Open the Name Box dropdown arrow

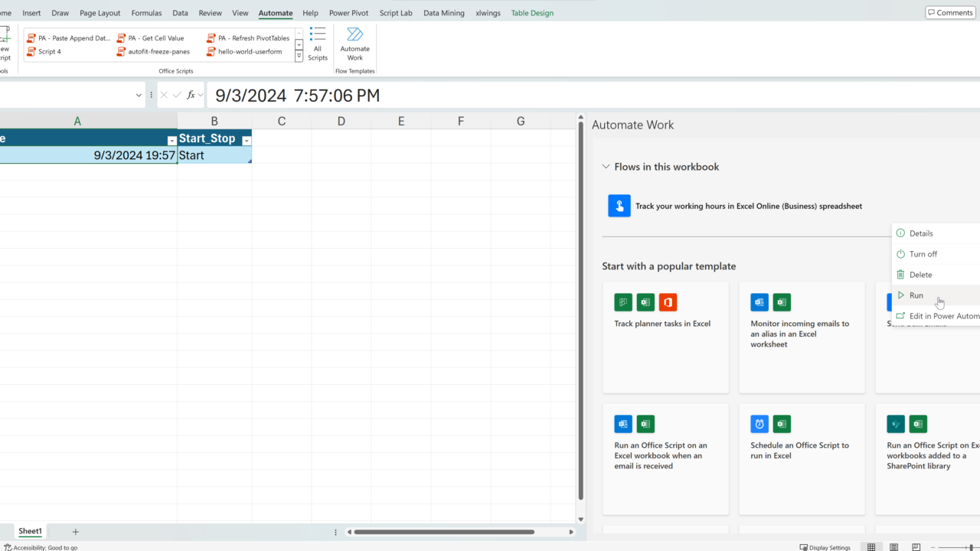pos(139,95)
